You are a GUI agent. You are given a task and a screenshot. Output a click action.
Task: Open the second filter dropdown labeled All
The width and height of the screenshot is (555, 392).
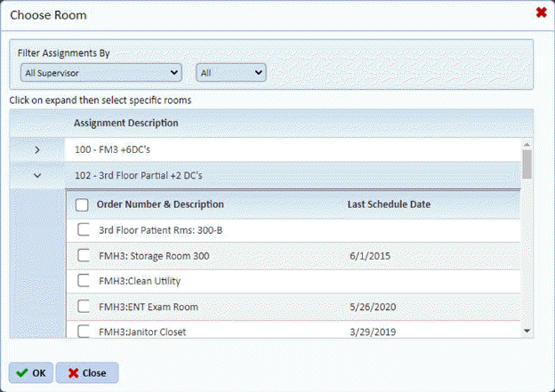click(x=231, y=72)
